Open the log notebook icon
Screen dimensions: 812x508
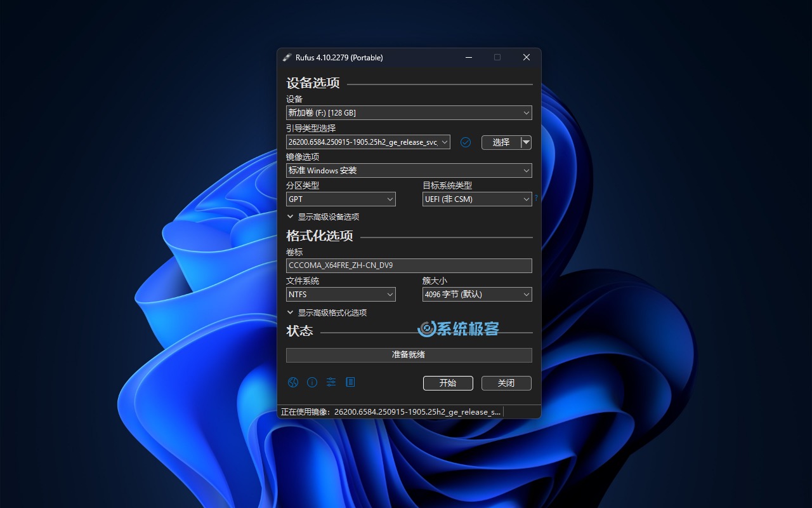point(350,382)
